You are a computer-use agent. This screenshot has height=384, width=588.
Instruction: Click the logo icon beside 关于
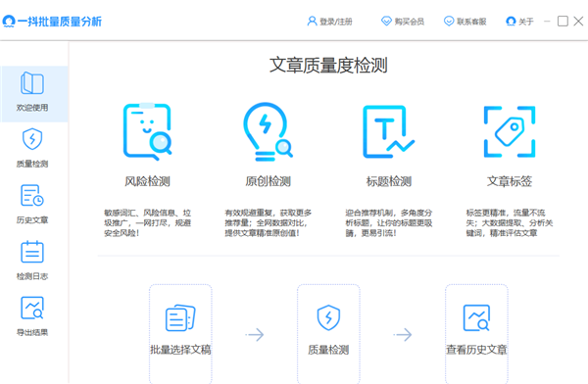511,21
